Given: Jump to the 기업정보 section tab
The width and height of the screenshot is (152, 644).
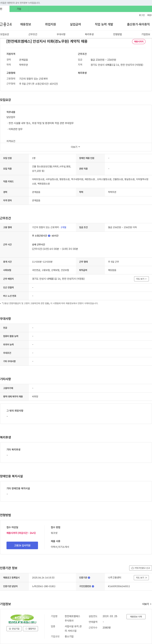Looking at the screenshot, I should [146, 34].
